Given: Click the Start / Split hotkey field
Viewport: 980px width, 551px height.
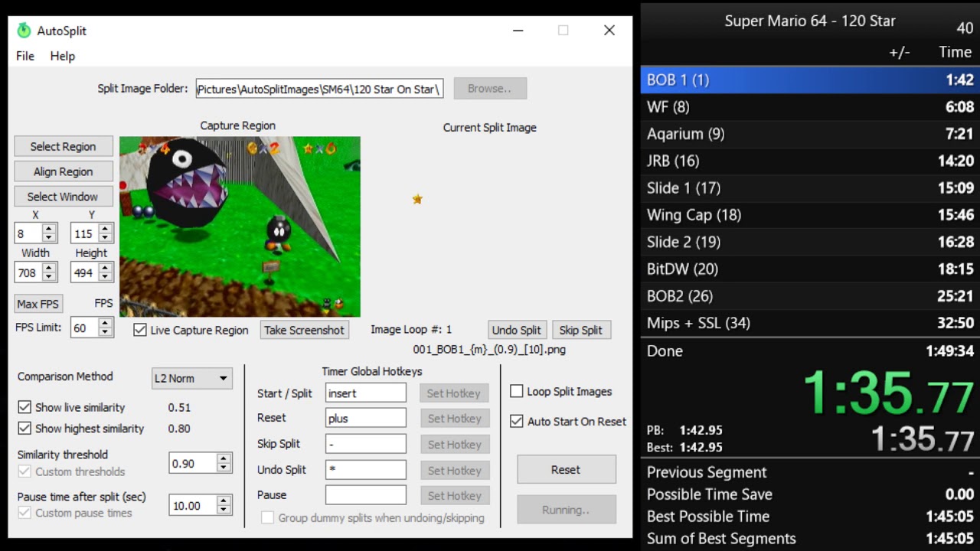Looking at the screenshot, I should click(366, 393).
